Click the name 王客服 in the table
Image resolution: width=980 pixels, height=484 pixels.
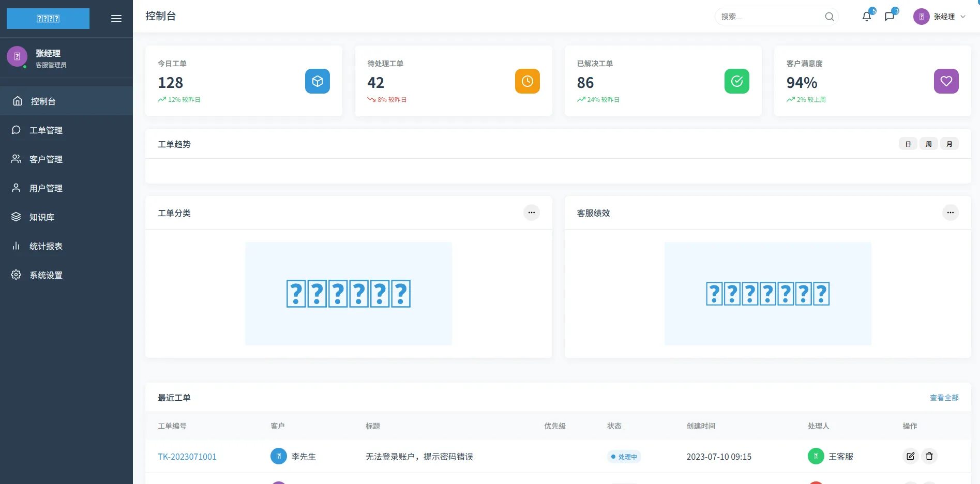point(841,457)
